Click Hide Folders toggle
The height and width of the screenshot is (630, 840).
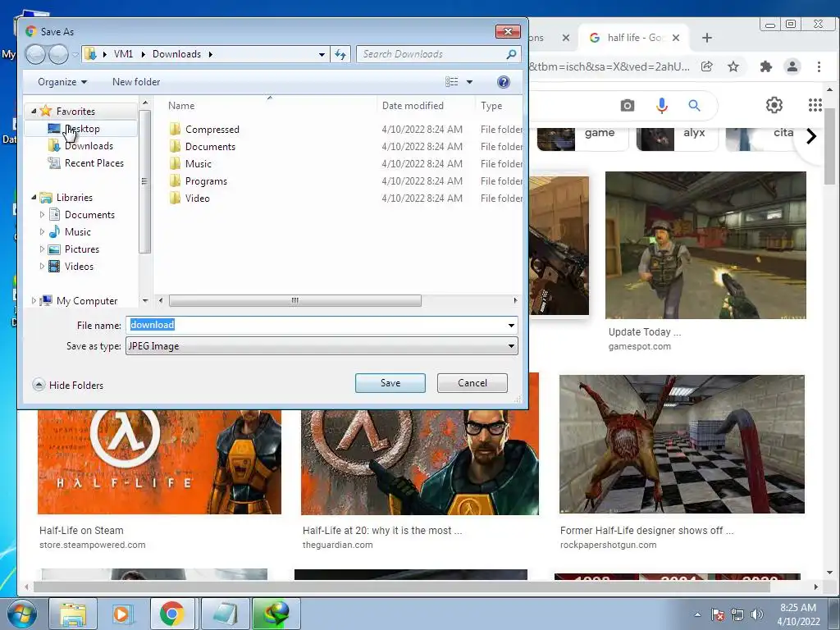coord(68,385)
